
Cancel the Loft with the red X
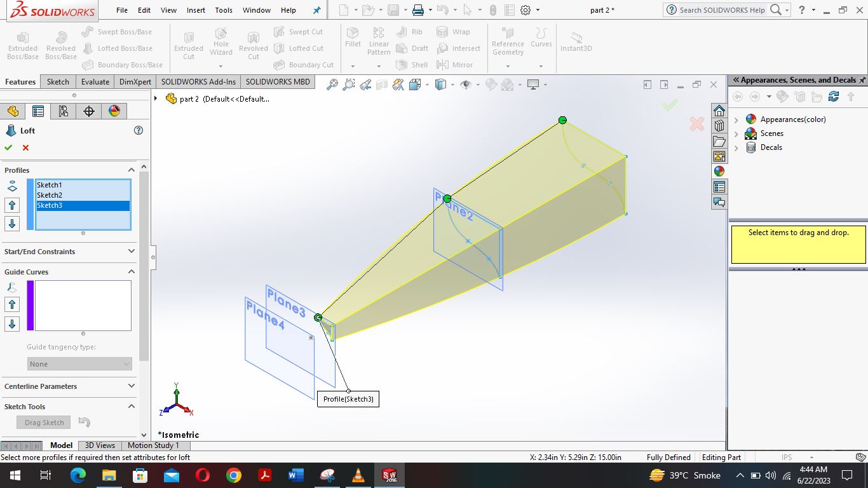coord(25,147)
